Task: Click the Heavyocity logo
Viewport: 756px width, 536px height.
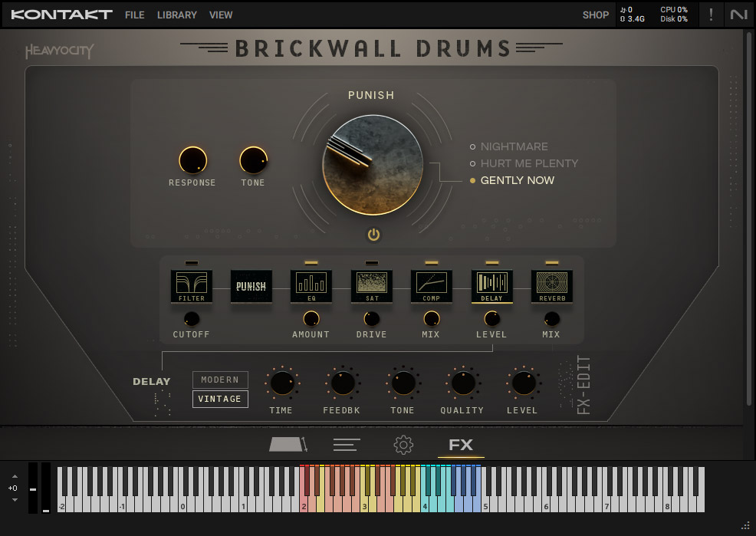Action: point(59,51)
